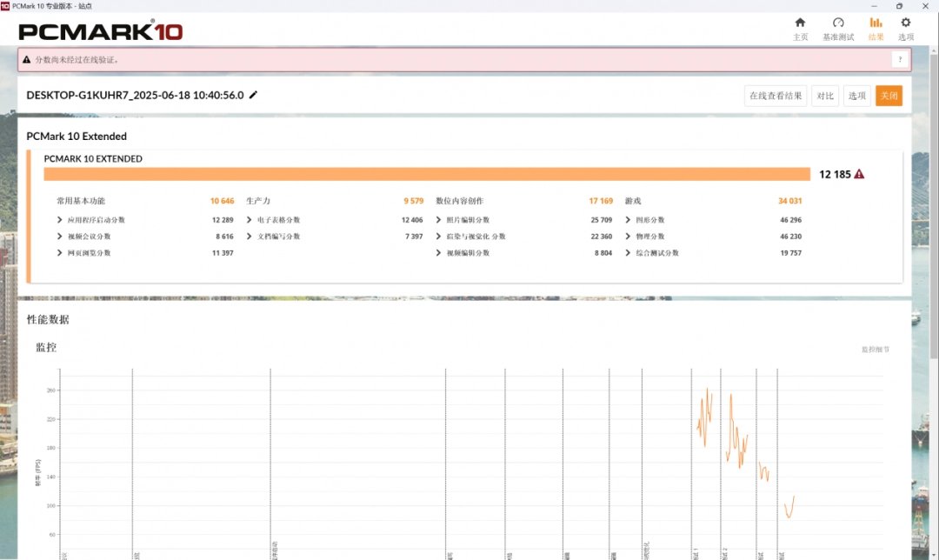939x560 pixels.
Task: Open the 监控细节 link
Action: coord(875,350)
